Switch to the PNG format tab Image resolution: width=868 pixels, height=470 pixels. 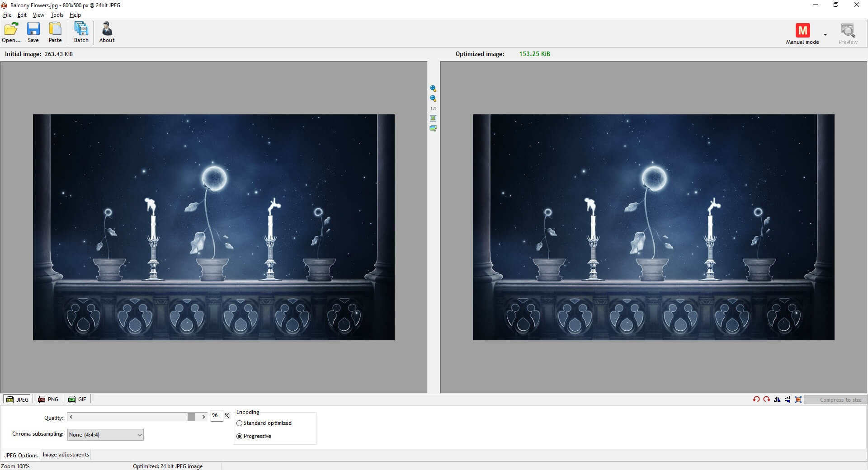coord(48,399)
